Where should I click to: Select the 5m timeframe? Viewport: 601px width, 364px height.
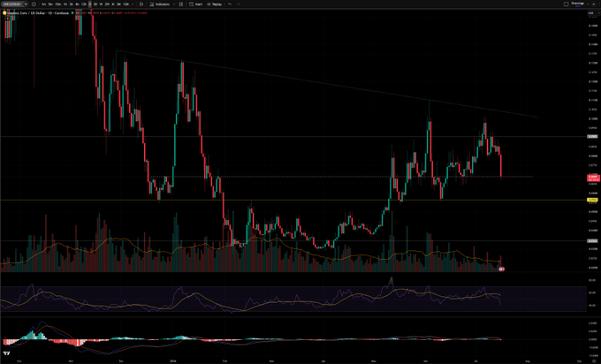click(50, 4)
